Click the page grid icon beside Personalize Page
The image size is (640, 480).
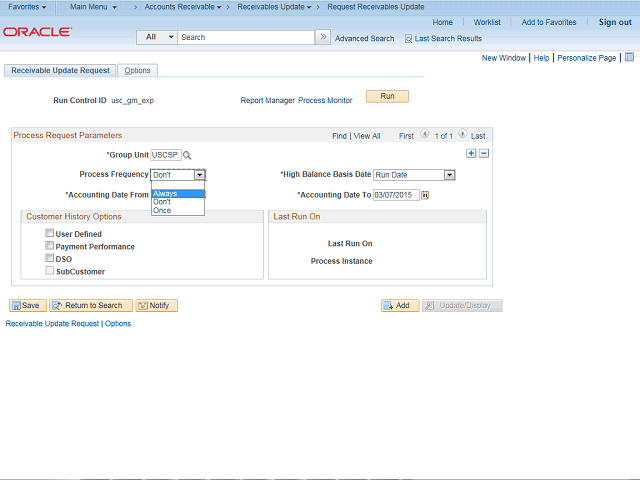pos(629,57)
